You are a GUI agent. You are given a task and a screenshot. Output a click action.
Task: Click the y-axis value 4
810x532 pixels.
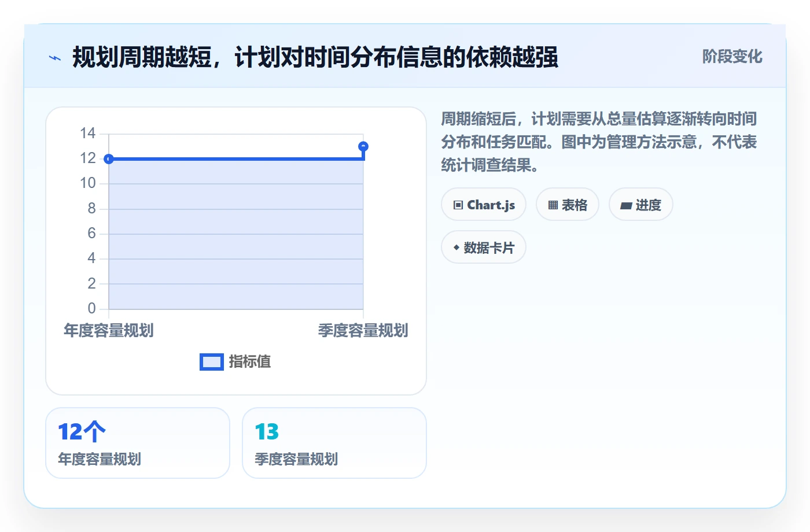pos(91,258)
